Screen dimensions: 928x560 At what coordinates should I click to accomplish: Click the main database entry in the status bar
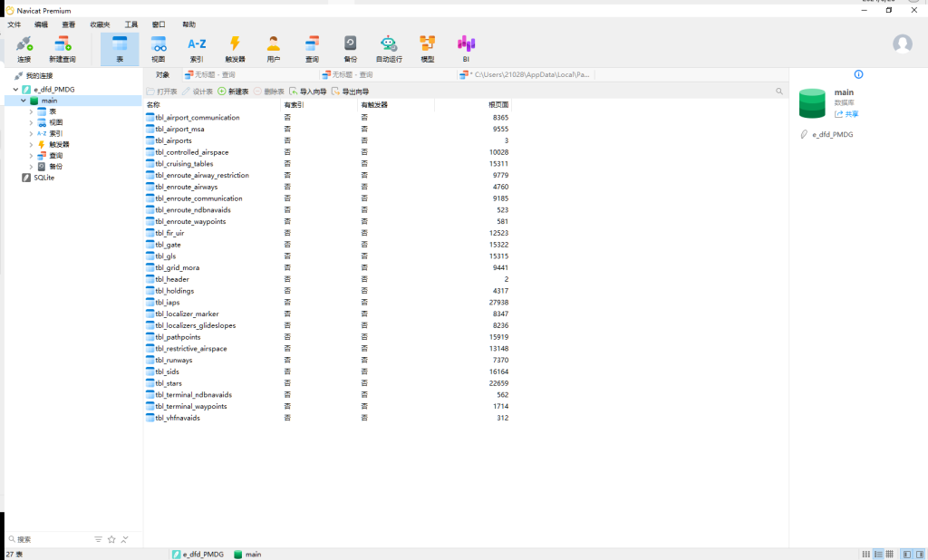pos(247,554)
